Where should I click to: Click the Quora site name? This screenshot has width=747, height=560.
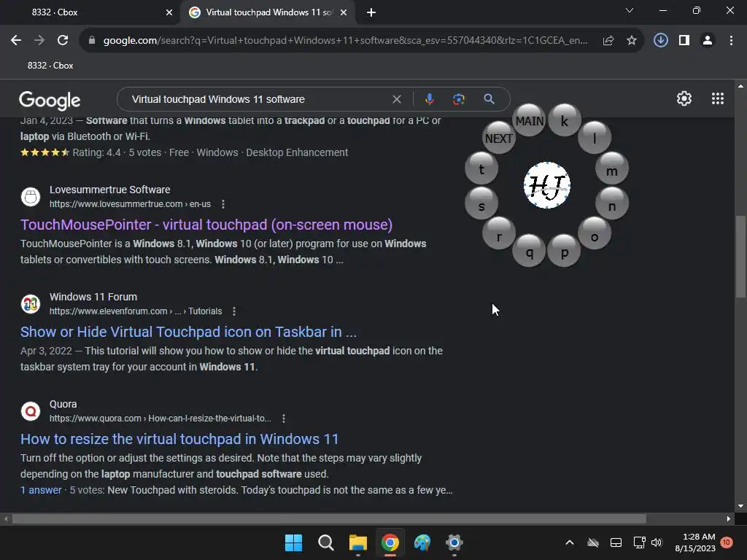point(63,404)
